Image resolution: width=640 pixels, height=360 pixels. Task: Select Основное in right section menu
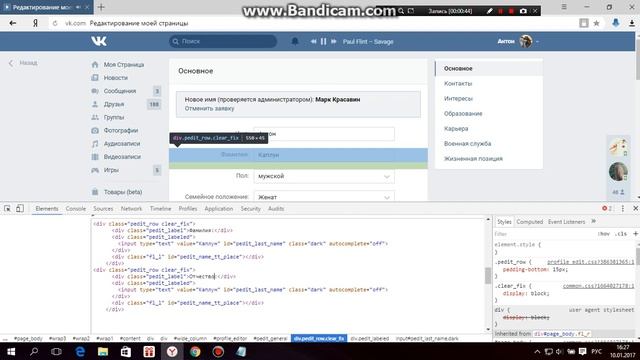[489, 69]
